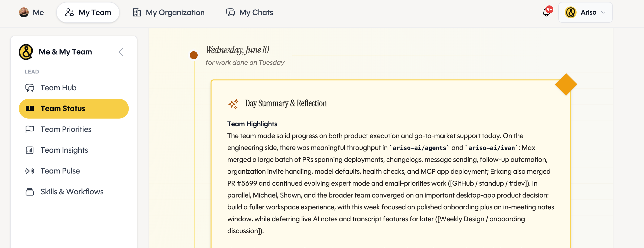
Task: Click the Team Status book icon
Action: [30, 108]
